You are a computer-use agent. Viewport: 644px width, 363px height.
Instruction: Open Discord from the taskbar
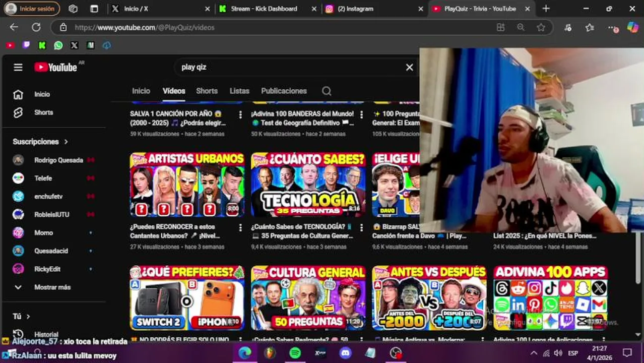(x=345, y=353)
